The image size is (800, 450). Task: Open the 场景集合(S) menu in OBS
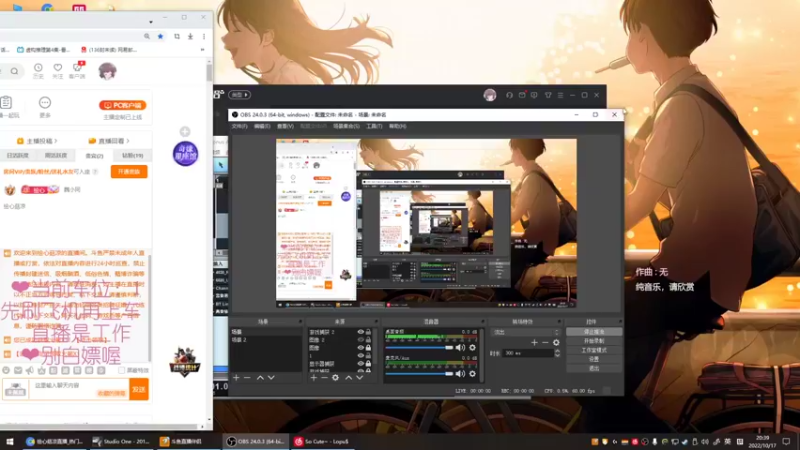pos(346,126)
